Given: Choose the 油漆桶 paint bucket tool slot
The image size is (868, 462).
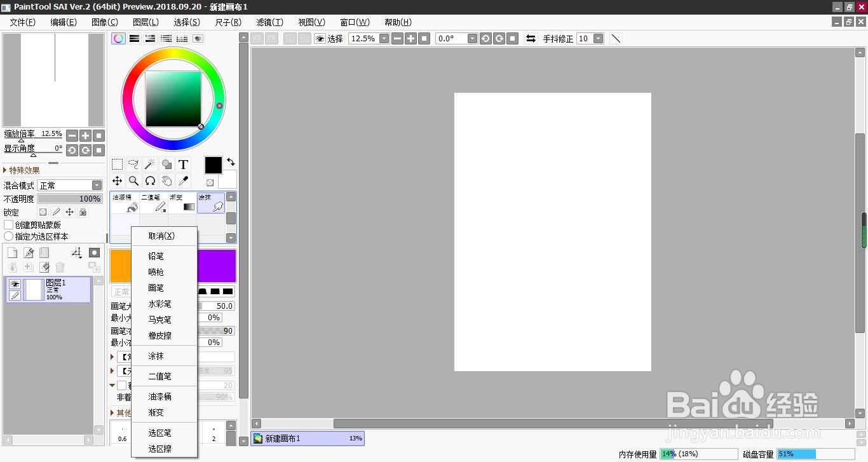Looking at the screenshot, I should (125, 203).
